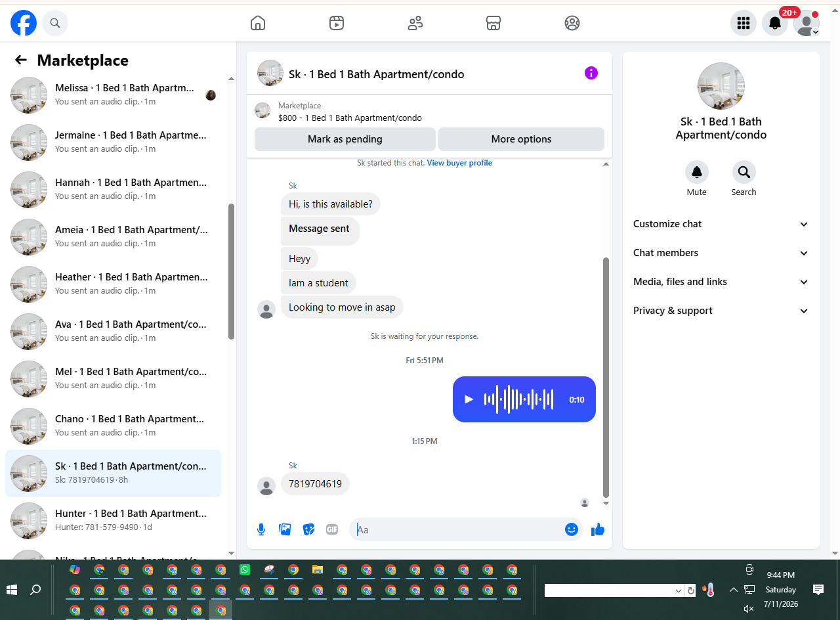Screen dimensions: 840x620
Task: Open Mel's conversation in chat list
Action: (113, 379)
